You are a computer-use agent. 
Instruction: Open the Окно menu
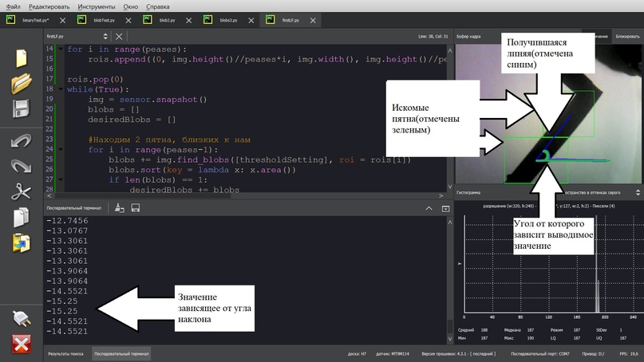[x=131, y=6]
